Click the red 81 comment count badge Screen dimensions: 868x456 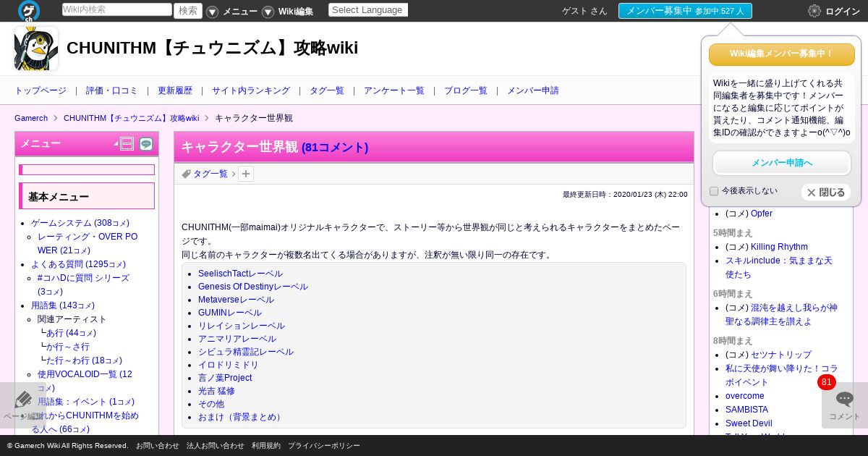[x=827, y=382]
